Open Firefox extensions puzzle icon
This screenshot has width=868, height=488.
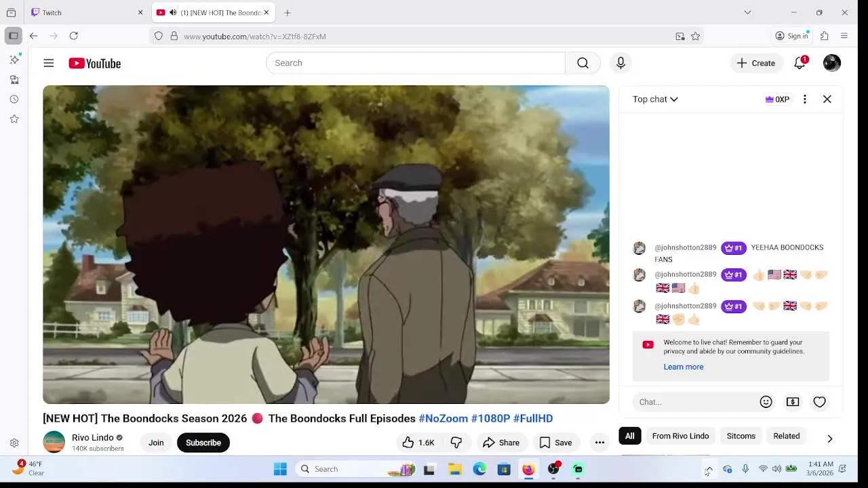coord(825,36)
